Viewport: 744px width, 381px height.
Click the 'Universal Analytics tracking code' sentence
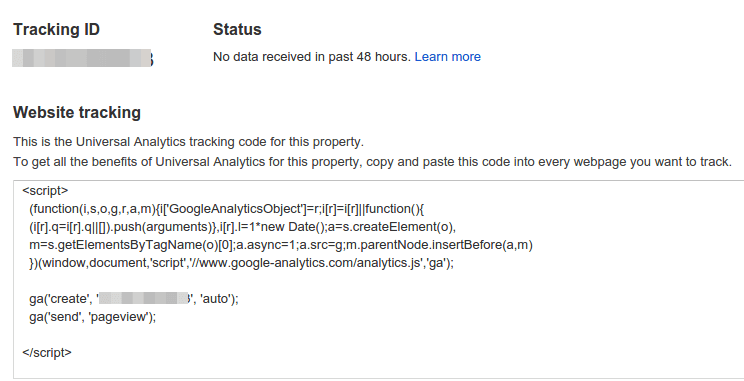click(x=188, y=142)
